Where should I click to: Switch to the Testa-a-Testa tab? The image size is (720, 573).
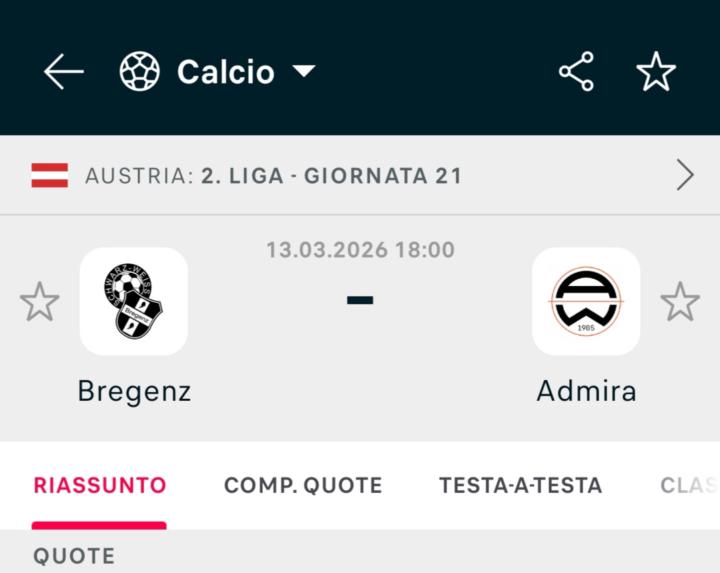(520, 486)
